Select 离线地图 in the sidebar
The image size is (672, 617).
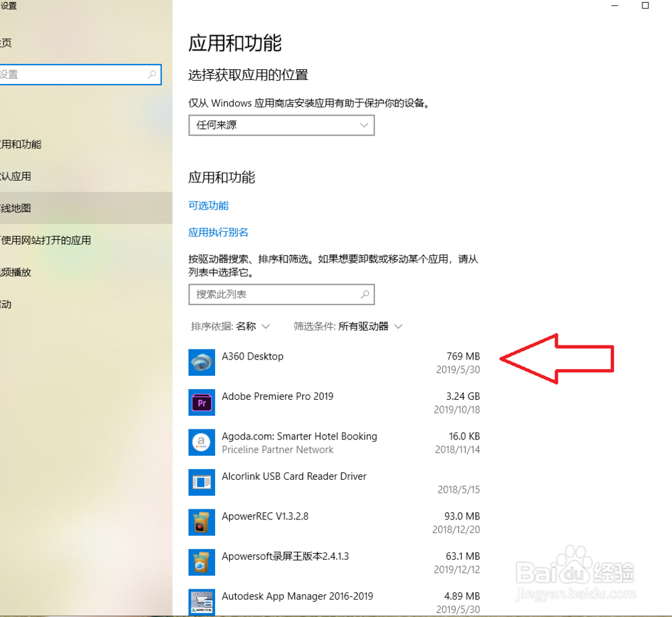[x=86, y=208]
